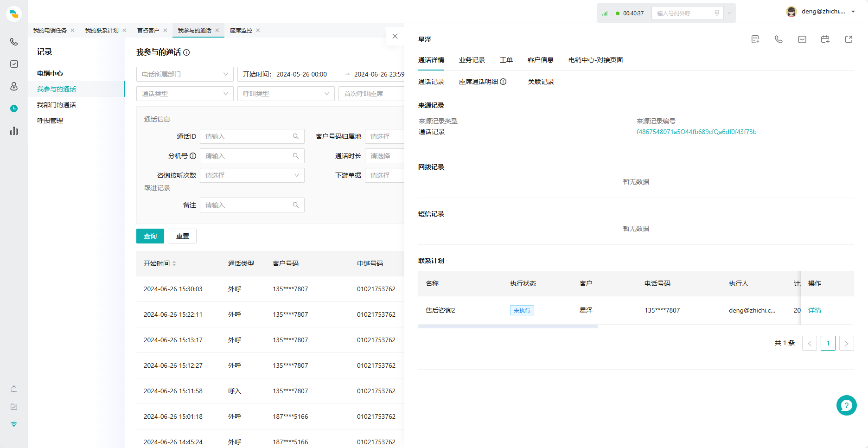The height and width of the screenshot is (448, 868).
Task: Check the wifi network status icon
Action: tap(14, 424)
